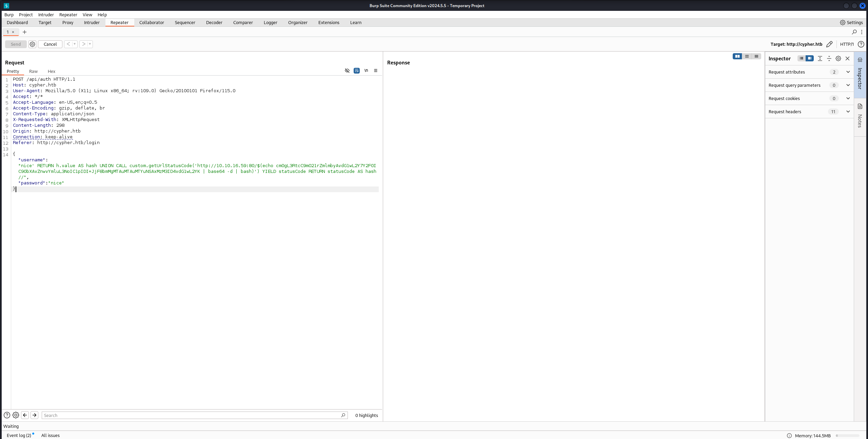Open Repeater tabs kebab menu
Screen dimensions: 868x439
pyautogui.click(x=862, y=32)
